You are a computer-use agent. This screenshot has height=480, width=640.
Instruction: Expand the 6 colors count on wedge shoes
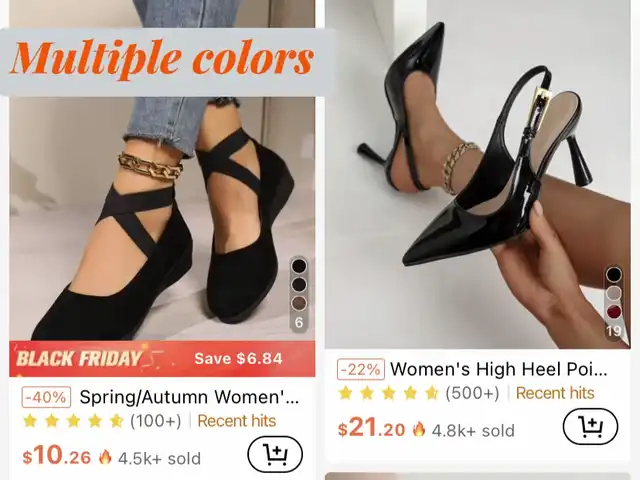pyautogui.click(x=299, y=322)
